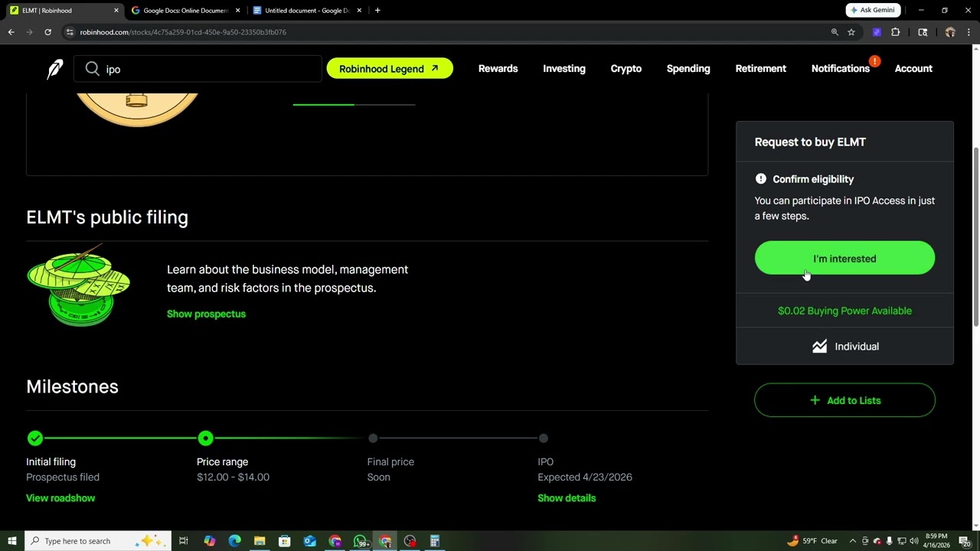This screenshot has height=551, width=980.
Task: Open a new browser tab
Action: pos(377,11)
